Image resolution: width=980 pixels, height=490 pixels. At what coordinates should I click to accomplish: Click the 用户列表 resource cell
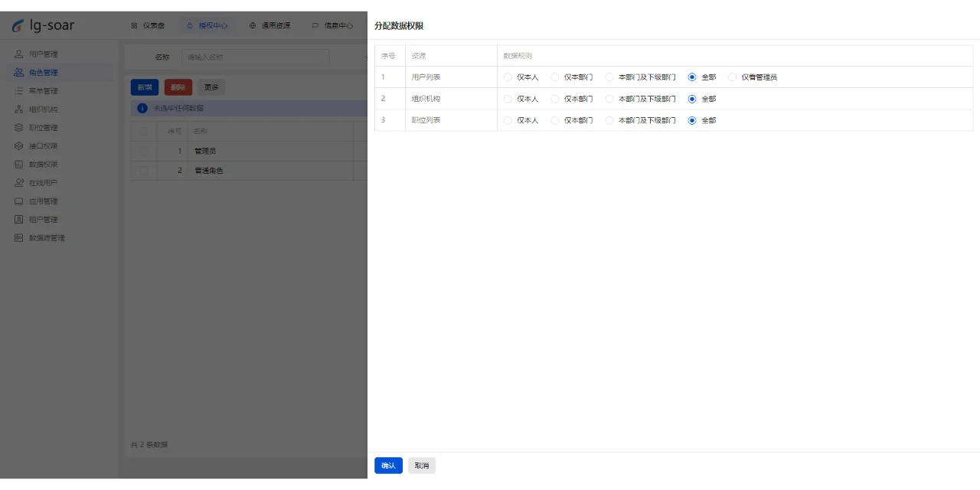[451, 77]
